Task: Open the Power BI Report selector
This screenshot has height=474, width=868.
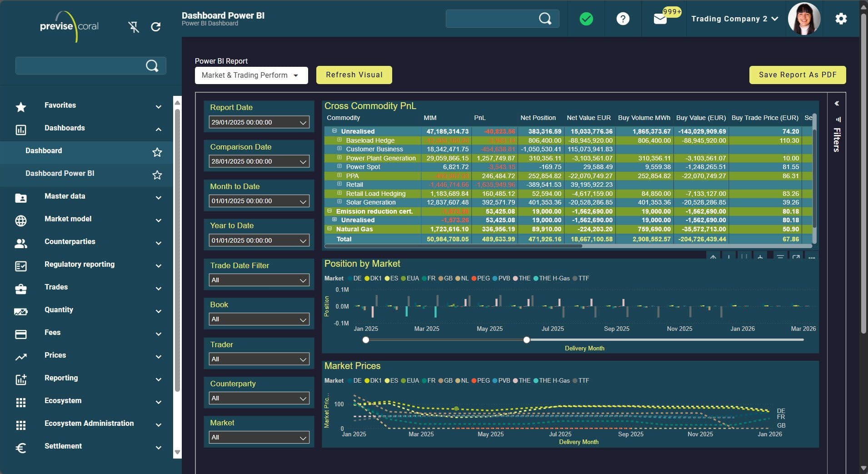Action: [x=251, y=75]
